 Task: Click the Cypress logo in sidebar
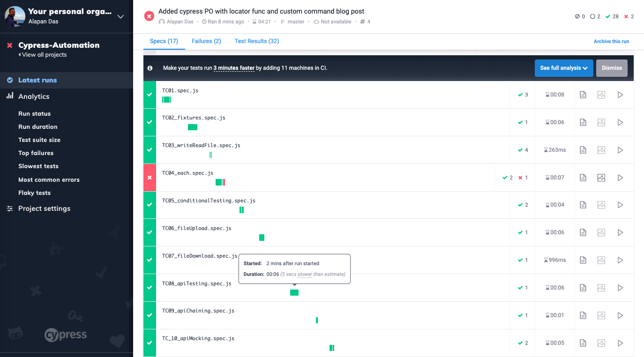[66, 335]
